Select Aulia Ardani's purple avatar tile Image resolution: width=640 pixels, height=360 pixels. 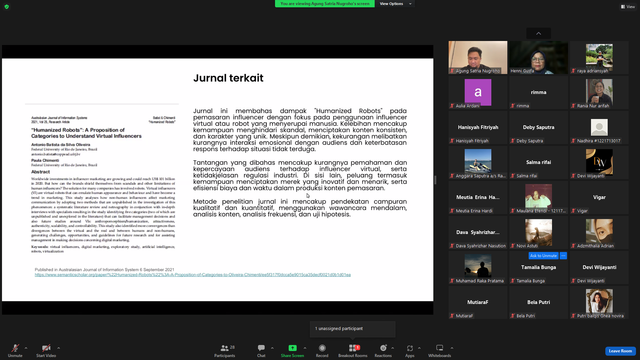(478, 93)
